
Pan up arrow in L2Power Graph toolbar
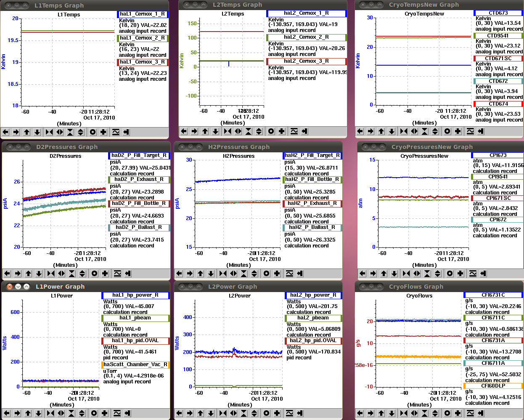200,413
